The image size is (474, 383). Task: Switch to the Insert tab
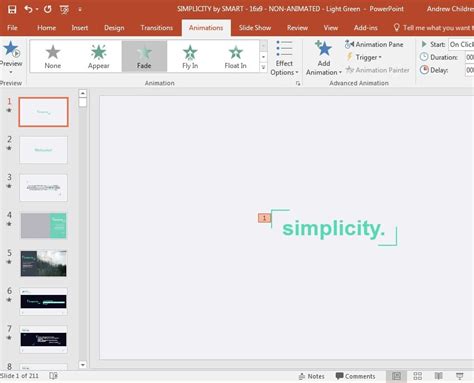pos(80,28)
